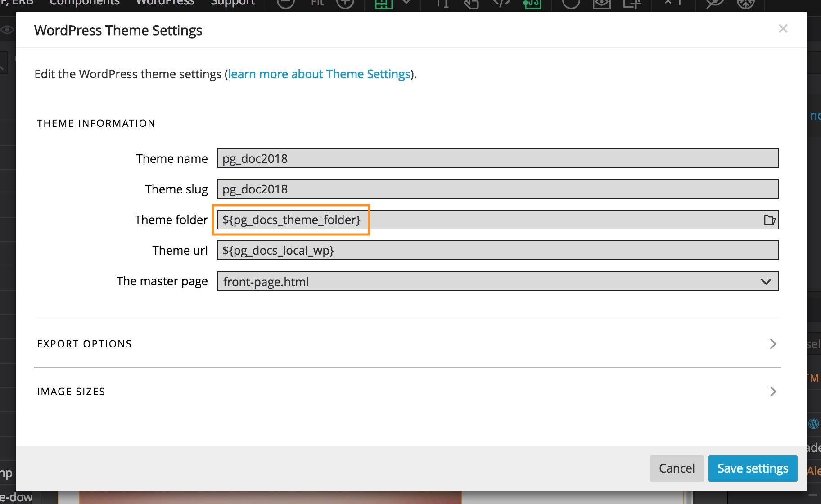Screen dimensions: 821x504
Task: Select the Fit zoom option in toolbar
Action: tap(317, 4)
